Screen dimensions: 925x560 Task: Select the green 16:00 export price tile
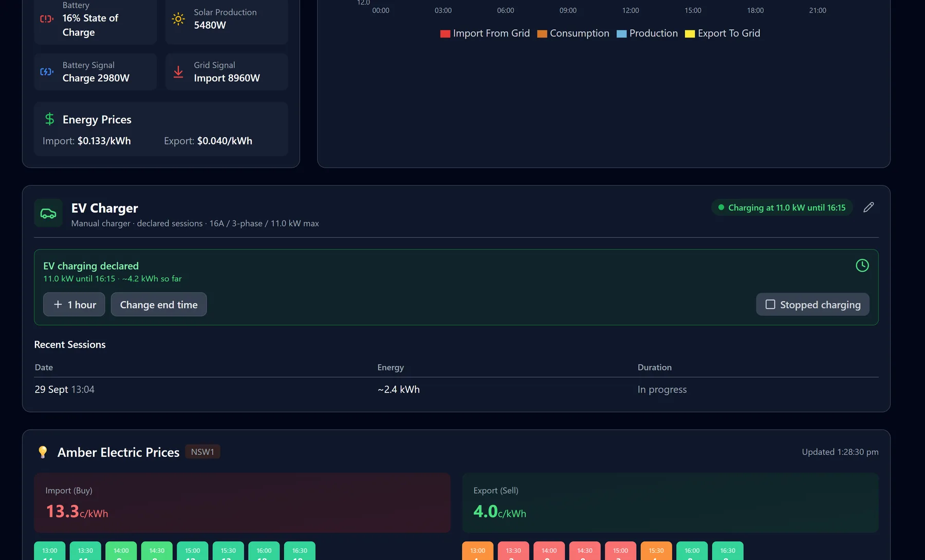click(692, 551)
